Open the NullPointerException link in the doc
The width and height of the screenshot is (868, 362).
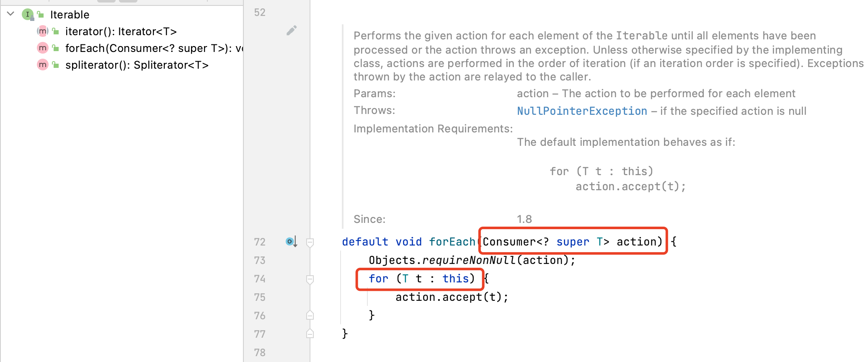tap(581, 111)
